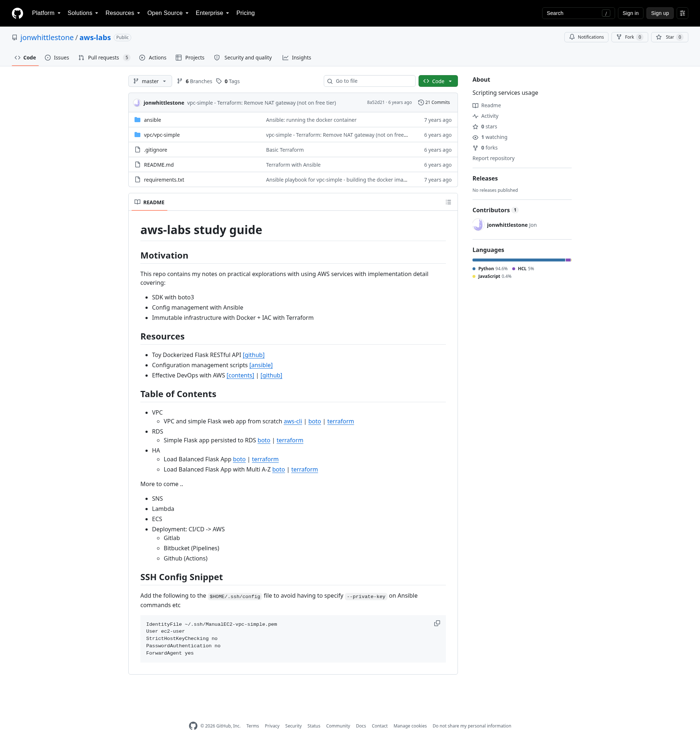This screenshot has width=700, height=745.
Task: Click the JavaScript 0.4% language entry
Action: (492, 276)
